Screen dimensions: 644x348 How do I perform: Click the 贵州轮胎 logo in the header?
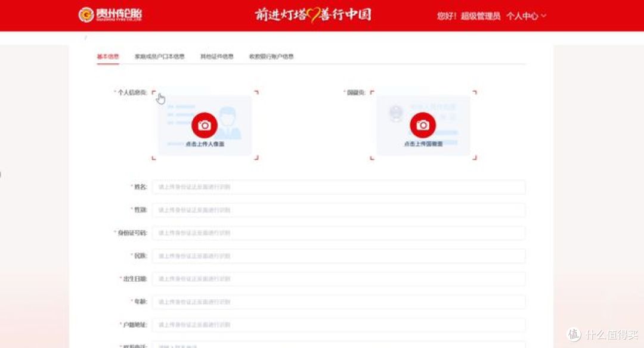tap(110, 15)
